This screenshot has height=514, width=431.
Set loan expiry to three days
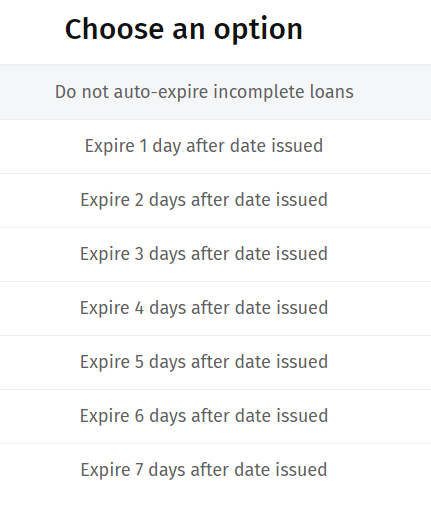pos(215,254)
